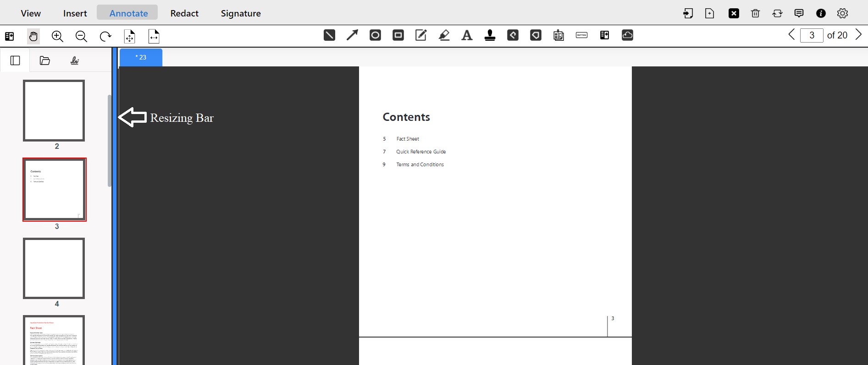The height and width of the screenshot is (365, 868).
Task: Click the page number input field
Action: click(812, 35)
